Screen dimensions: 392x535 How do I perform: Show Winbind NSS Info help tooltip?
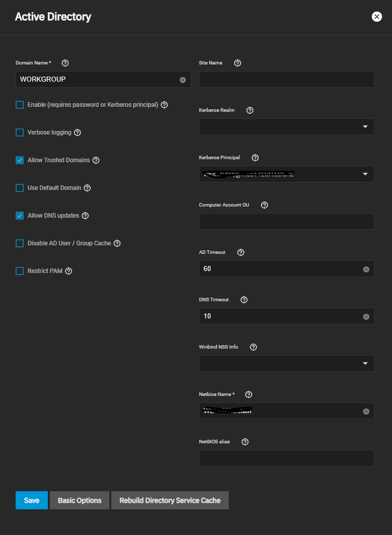pyautogui.click(x=253, y=347)
